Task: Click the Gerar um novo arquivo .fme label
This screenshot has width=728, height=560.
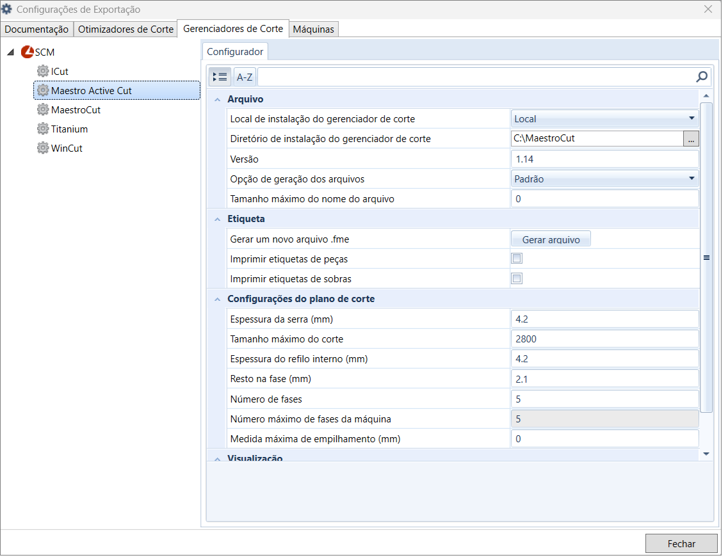Action: pos(289,239)
